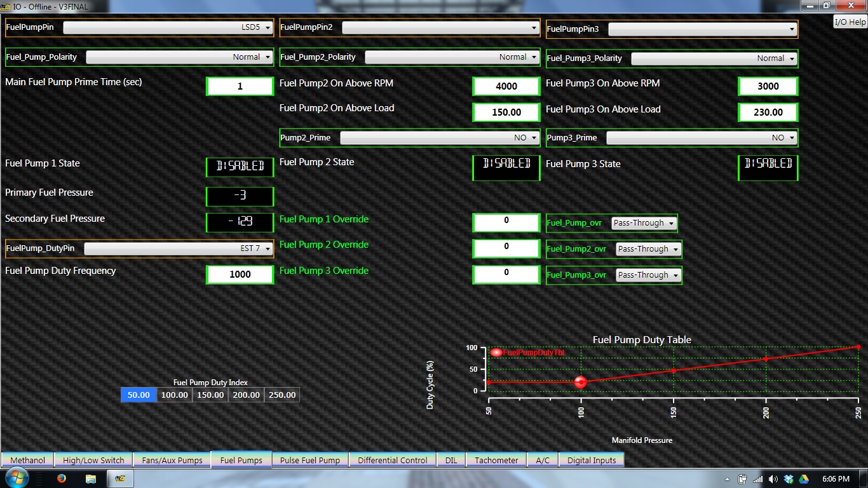868x488 pixels.
Task: Open the Tachometer tab
Action: click(x=496, y=459)
